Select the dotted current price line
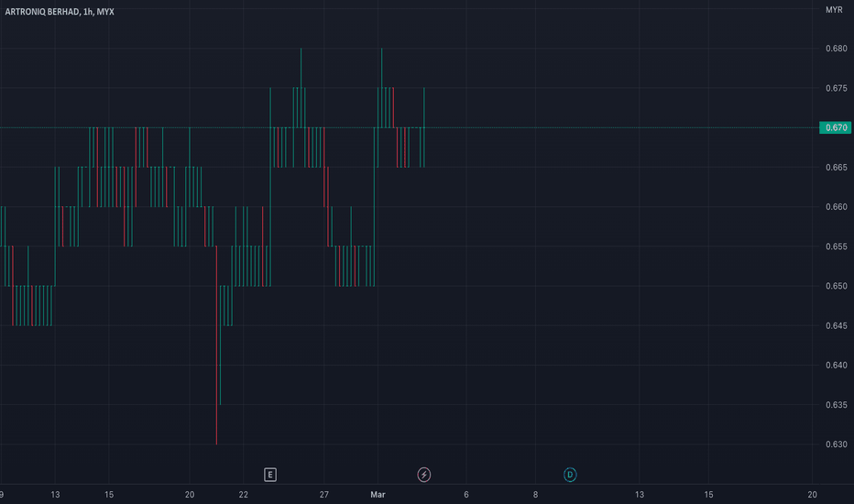 (x=409, y=127)
